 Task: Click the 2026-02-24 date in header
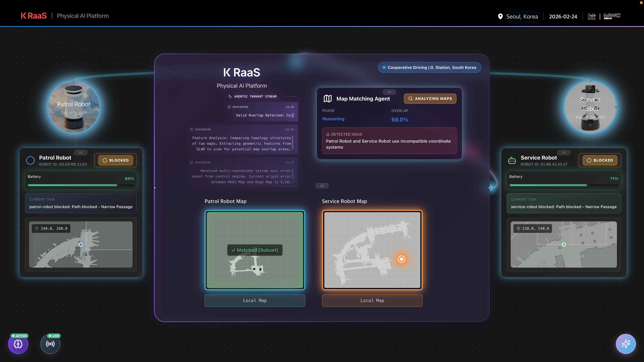click(563, 16)
